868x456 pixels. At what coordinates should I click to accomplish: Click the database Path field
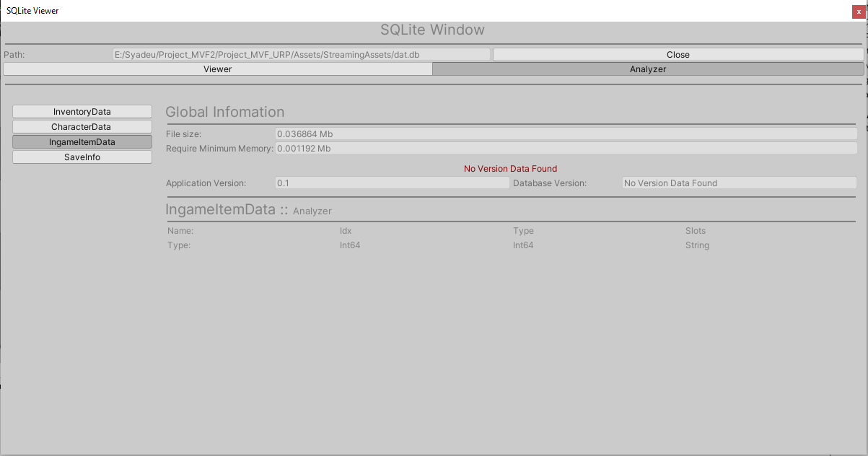[302, 55]
